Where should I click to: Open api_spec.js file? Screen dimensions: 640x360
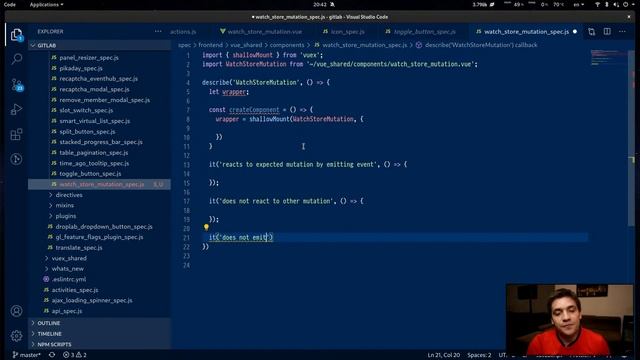(67, 311)
